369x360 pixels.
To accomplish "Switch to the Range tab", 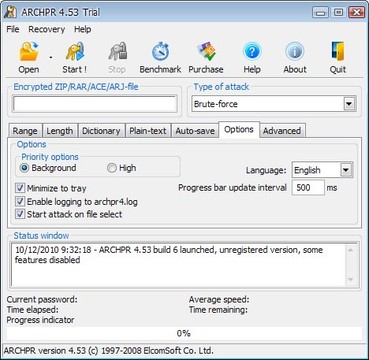I will [25, 131].
